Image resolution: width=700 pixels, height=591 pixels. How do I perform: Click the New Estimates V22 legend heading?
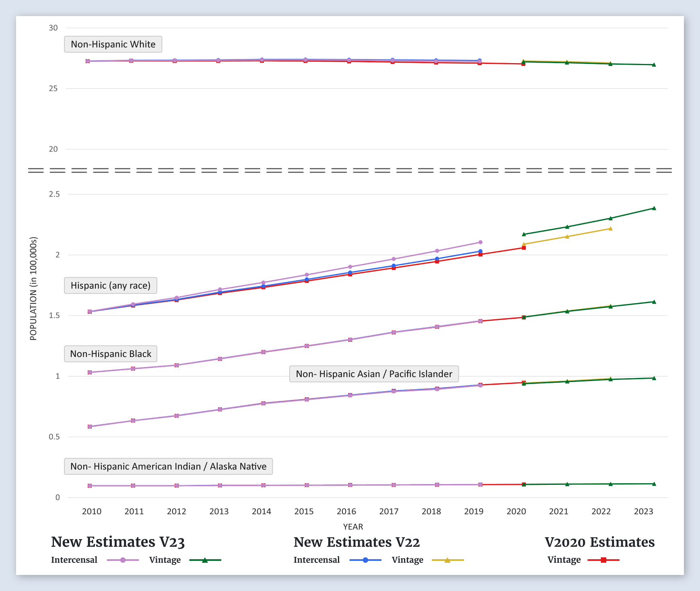click(356, 542)
